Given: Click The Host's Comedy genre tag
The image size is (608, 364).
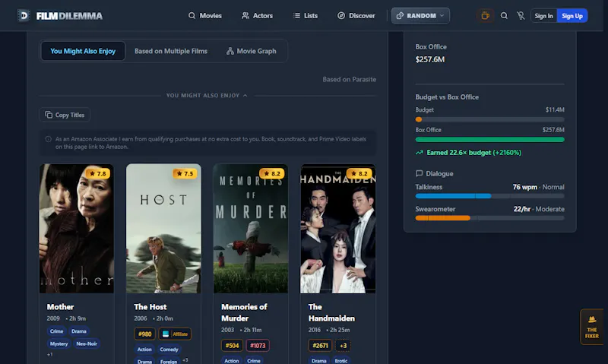Looking at the screenshot, I should pos(169,350).
